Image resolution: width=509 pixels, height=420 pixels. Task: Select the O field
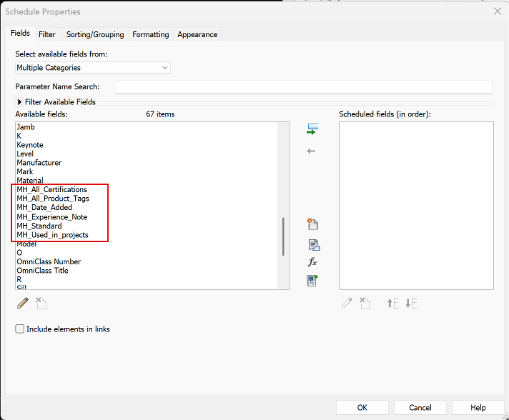pyautogui.click(x=19, y=253)
